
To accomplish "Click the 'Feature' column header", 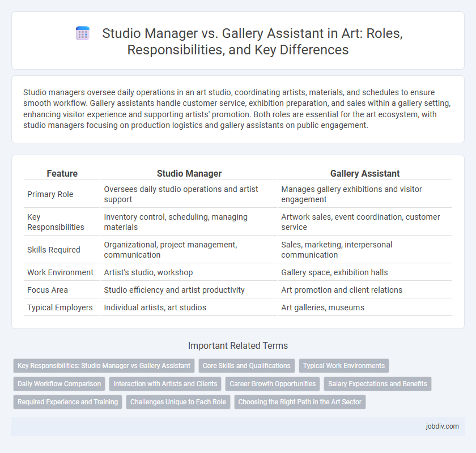I will click(x=62, y=173).
